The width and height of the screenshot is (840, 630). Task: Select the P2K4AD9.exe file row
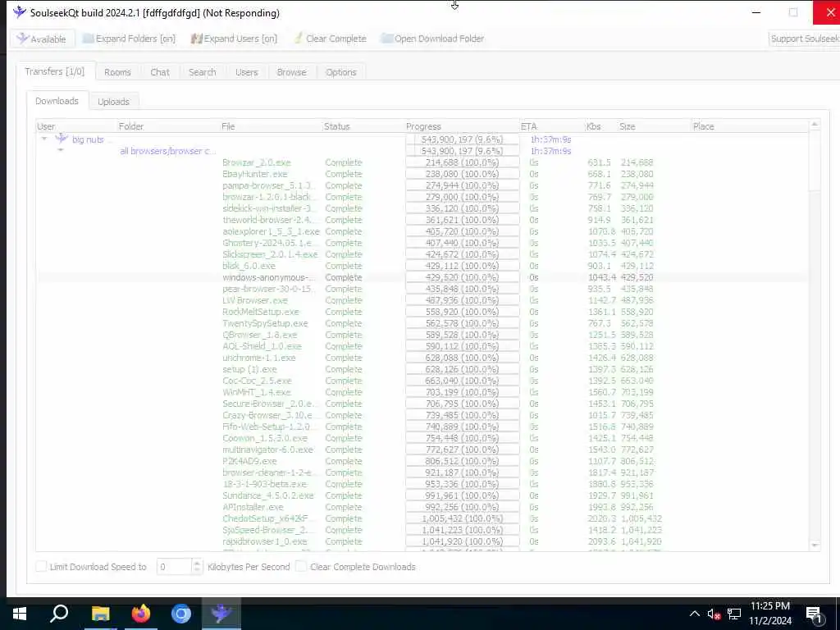(x=422, y=461)
